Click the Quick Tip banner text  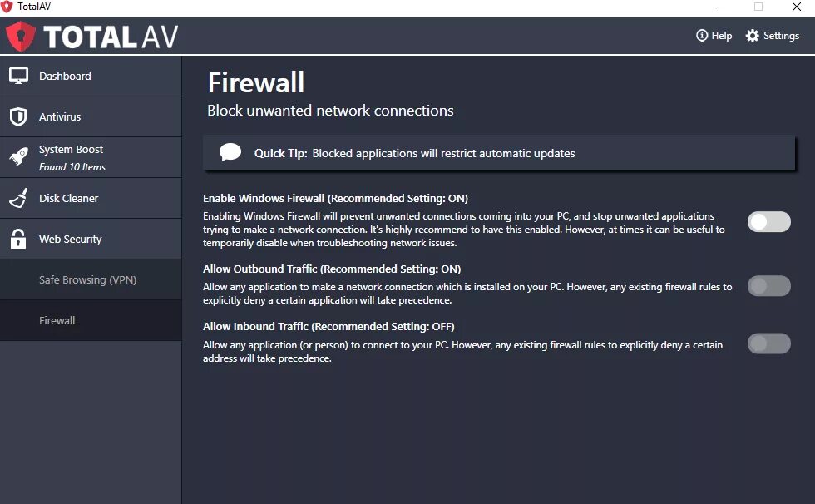pos(414,153)
